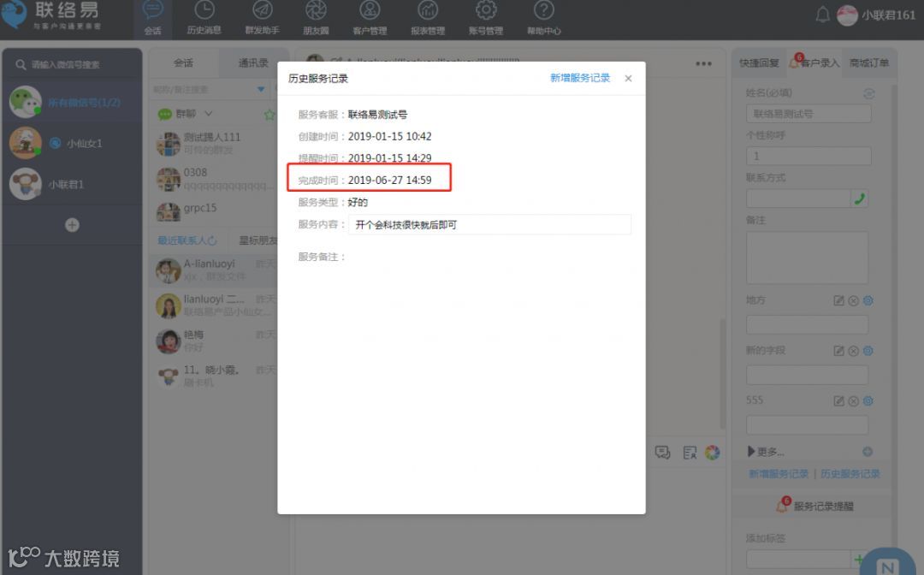Open group chat 0308
The width and height of the screenshot is (924, 575).
click(x=213, y=179)
